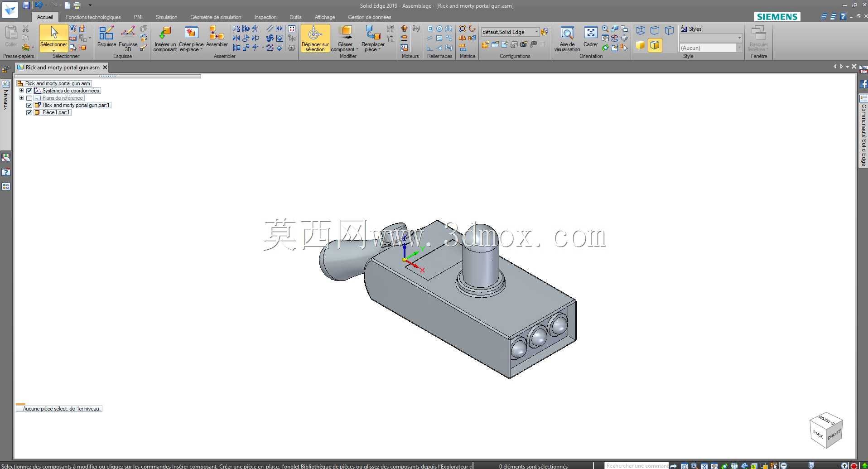This screenshot has width=868, height=469.
Task: Click the view orientation cube
Action: [826, 430]
